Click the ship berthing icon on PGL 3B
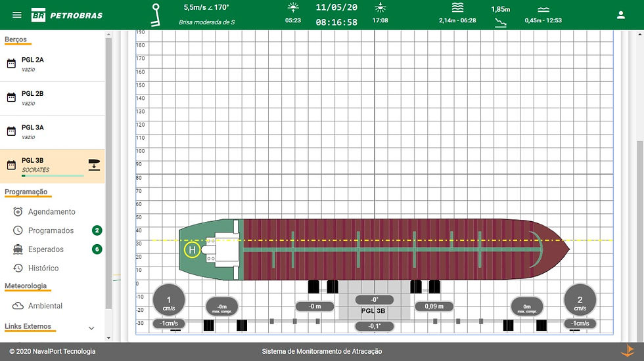Screen dimensions: 644x361 point(94,165)
